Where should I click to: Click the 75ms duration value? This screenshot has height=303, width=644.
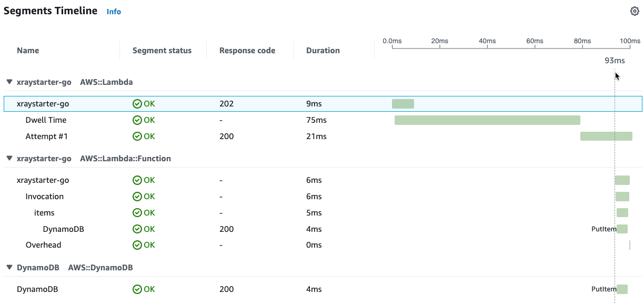(316, 120)
